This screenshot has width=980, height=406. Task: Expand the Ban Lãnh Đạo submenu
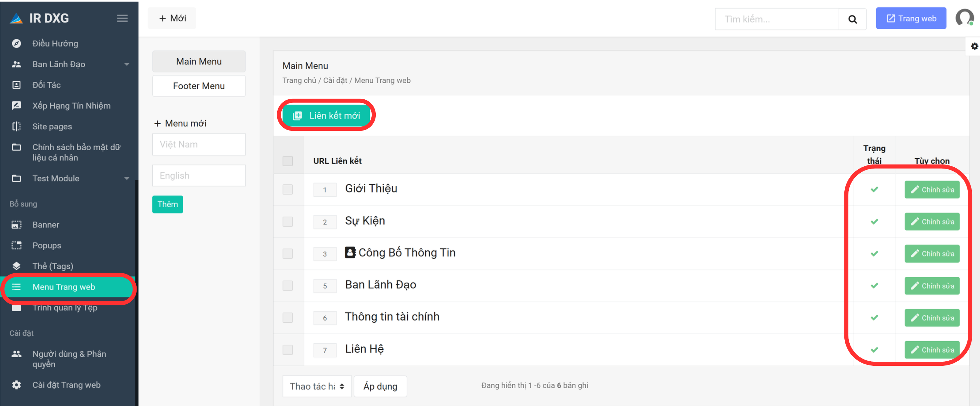(x=127, y=64)
